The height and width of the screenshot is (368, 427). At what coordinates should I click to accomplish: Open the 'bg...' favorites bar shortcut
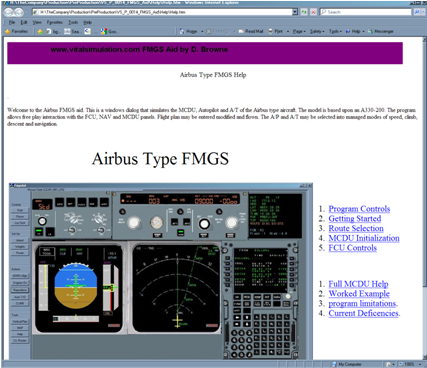pos(52,31)
